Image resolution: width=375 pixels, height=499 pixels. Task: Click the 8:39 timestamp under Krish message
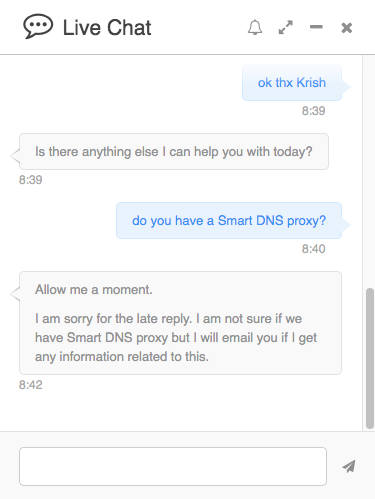pos(313,111)
